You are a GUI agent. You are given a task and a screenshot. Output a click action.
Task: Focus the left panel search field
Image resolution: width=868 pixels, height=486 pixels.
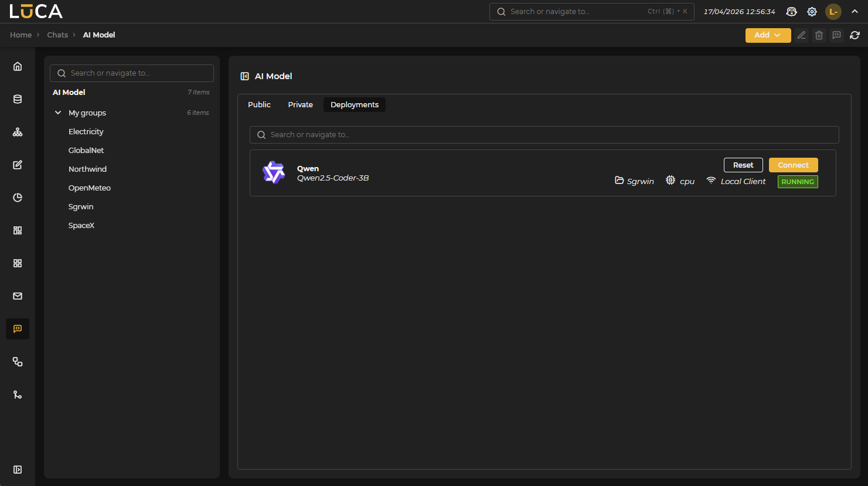tap(132, 73)
